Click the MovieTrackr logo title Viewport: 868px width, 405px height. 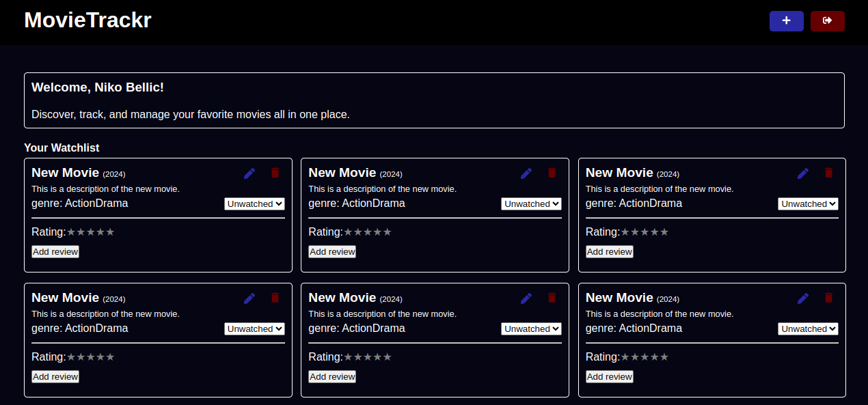[x=87, y=20]
